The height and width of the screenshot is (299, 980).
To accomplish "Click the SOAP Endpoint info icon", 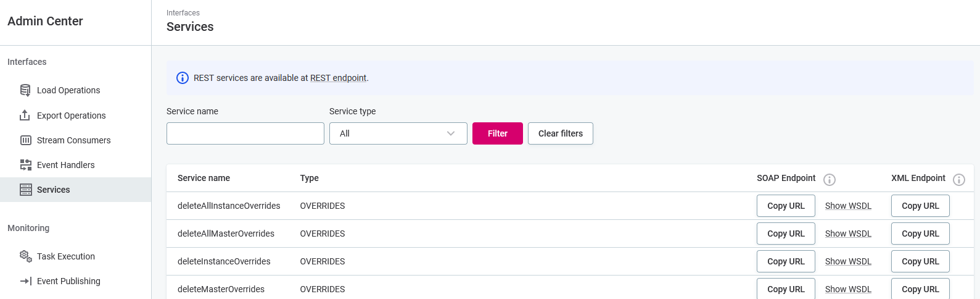I will pyautogui.click(x=830, y=180).
